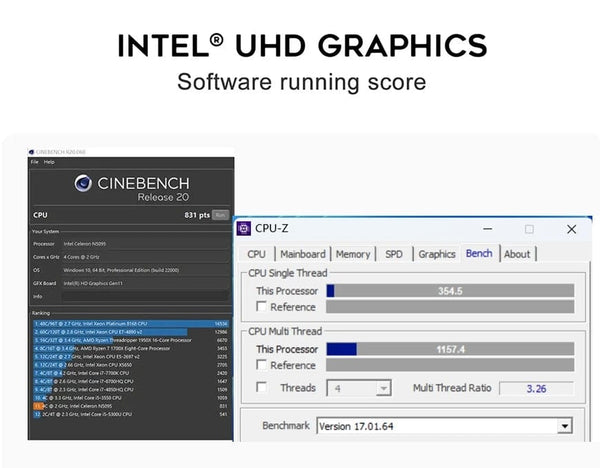Open the Memory tab in CPU-Z
The image size is (600, 468).
[353, 254]
